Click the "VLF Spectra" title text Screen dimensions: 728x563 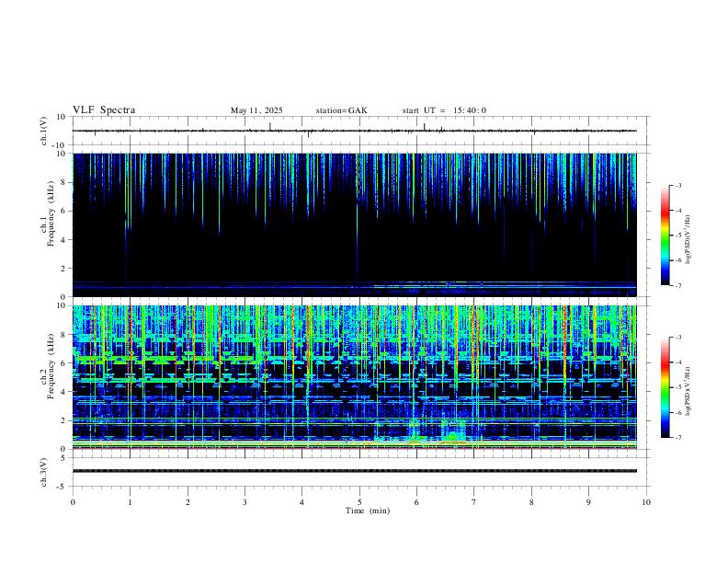104,110
